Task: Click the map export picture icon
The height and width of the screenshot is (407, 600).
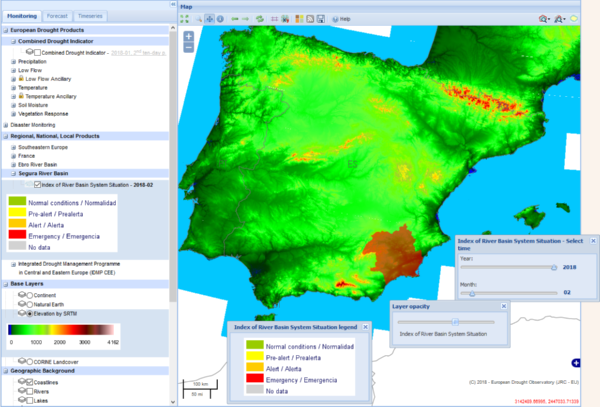Action: point(285,19)
